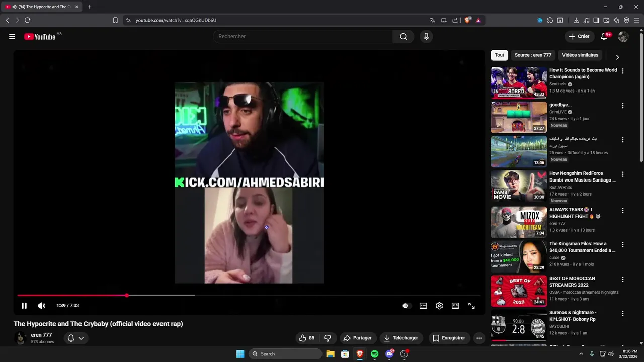Open the eren 777 channel name link
This screenshot has height=362, width=644.
(41, 335)
